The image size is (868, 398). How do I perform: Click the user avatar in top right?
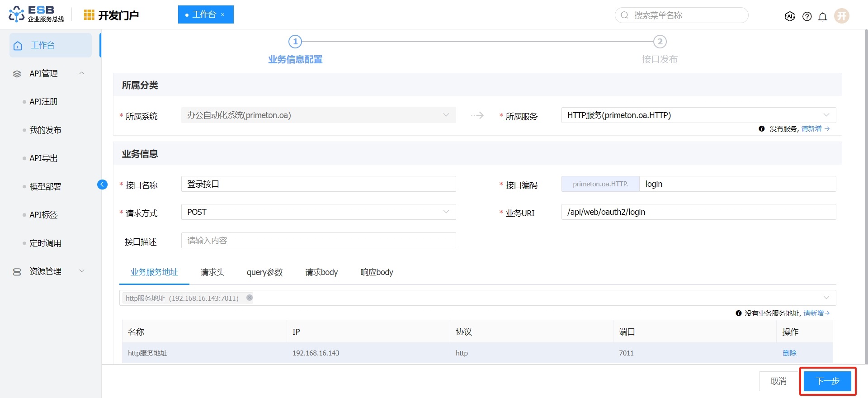[841, 16]
